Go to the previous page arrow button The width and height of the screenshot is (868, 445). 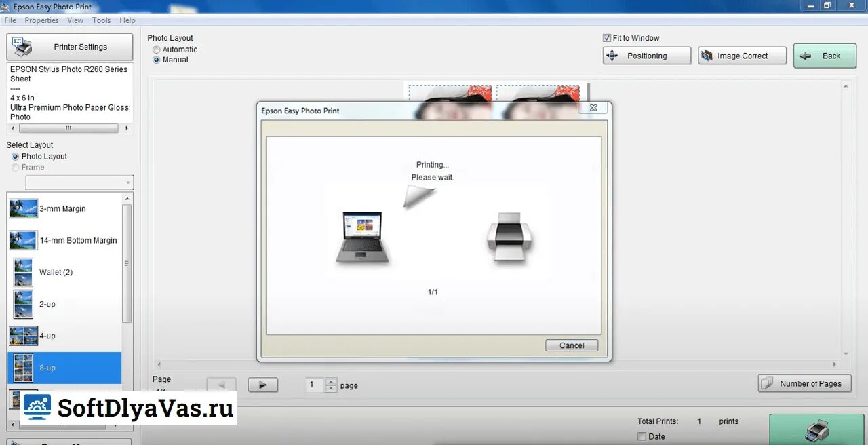coord(221,385)
